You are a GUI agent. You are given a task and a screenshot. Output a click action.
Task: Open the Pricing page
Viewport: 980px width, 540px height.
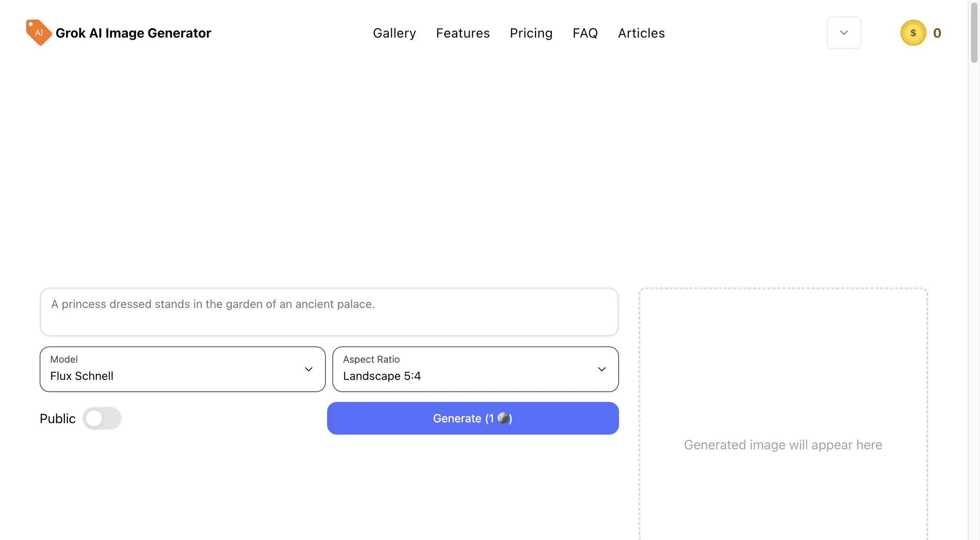click(531, 33)
